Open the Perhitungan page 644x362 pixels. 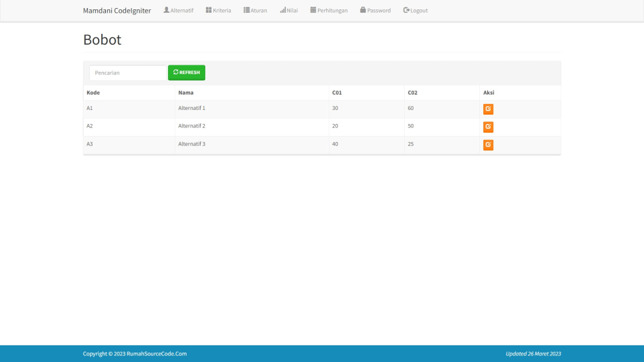coord(329,10)
